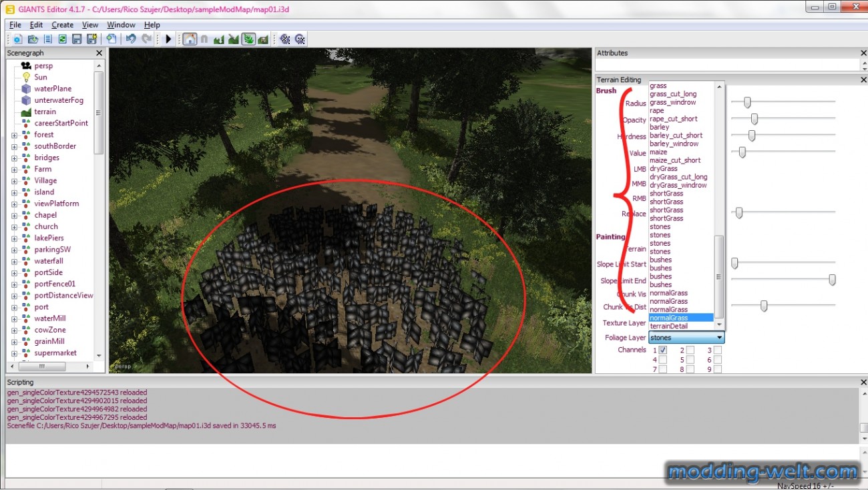Viewport: 868px width, 490px height.
Task: Choose terrainDetail from the layer list
Action: pyautogui.click(x=681, y=326)
